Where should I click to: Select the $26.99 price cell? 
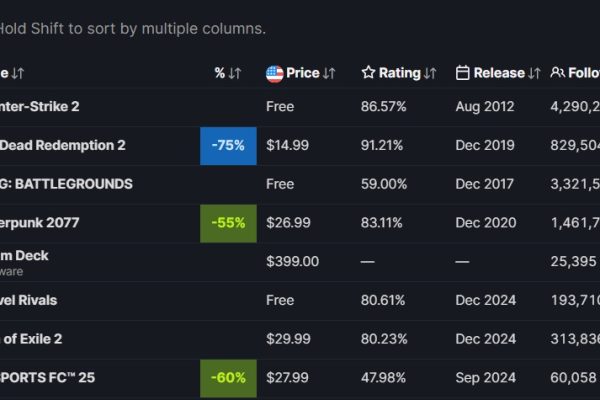pos(288,223)
